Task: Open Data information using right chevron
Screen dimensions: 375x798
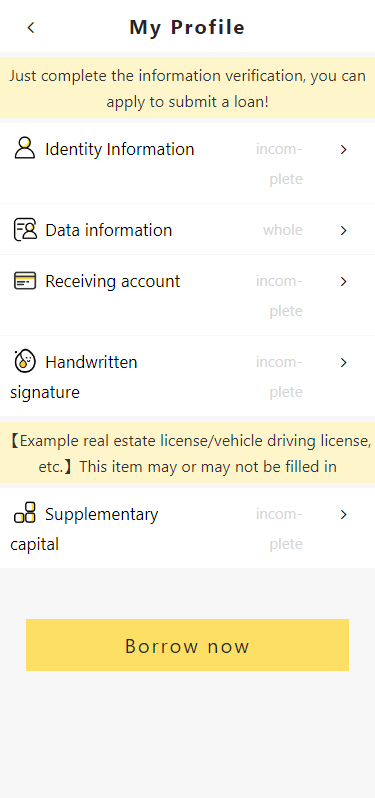Action: pos(343,231)
